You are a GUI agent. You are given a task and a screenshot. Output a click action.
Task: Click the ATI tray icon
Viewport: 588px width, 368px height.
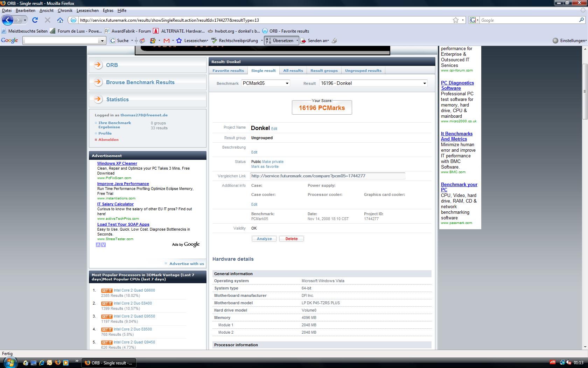[552, 362]
